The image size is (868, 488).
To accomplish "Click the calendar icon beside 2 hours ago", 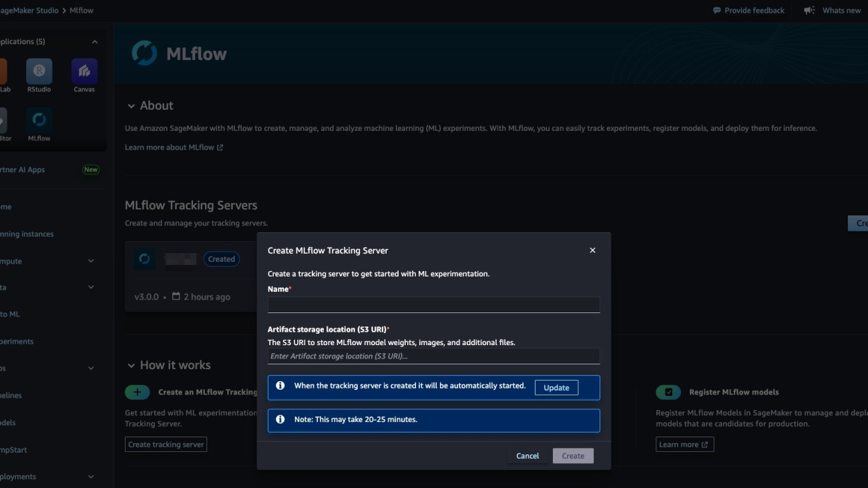I will click(x=176, y=296).
